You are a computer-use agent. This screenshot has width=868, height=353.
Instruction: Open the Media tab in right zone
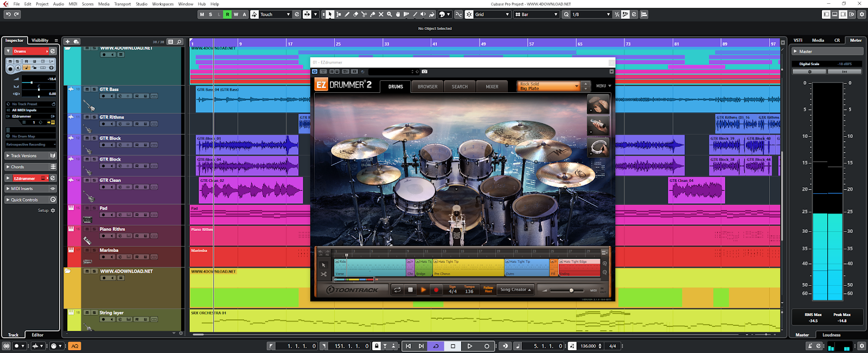point(818,40)
